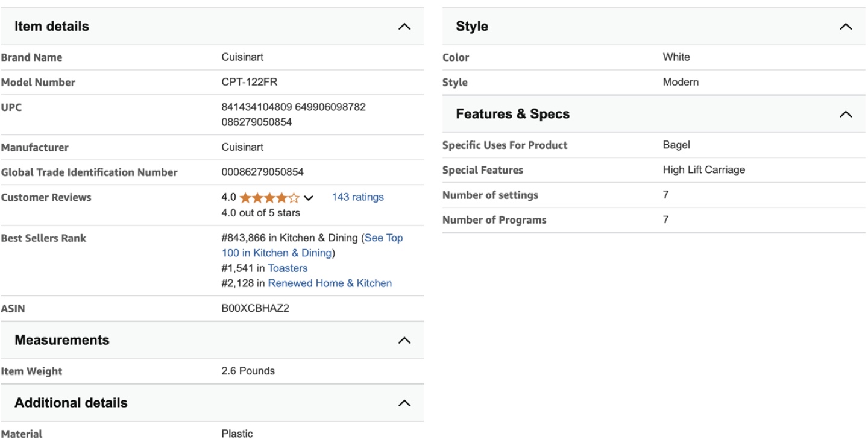Image resolution: width=868 pixels, height=445 pixels.
Task: Collapse the Style section
Action: tap(846, 27)
